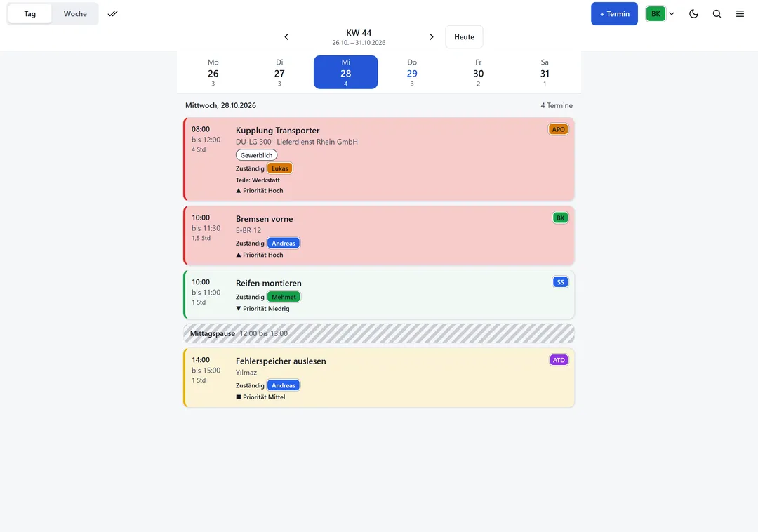This screenshot has width=758, height=532.
Task: Go to previous week with left arrow
Action: point(286,36)
